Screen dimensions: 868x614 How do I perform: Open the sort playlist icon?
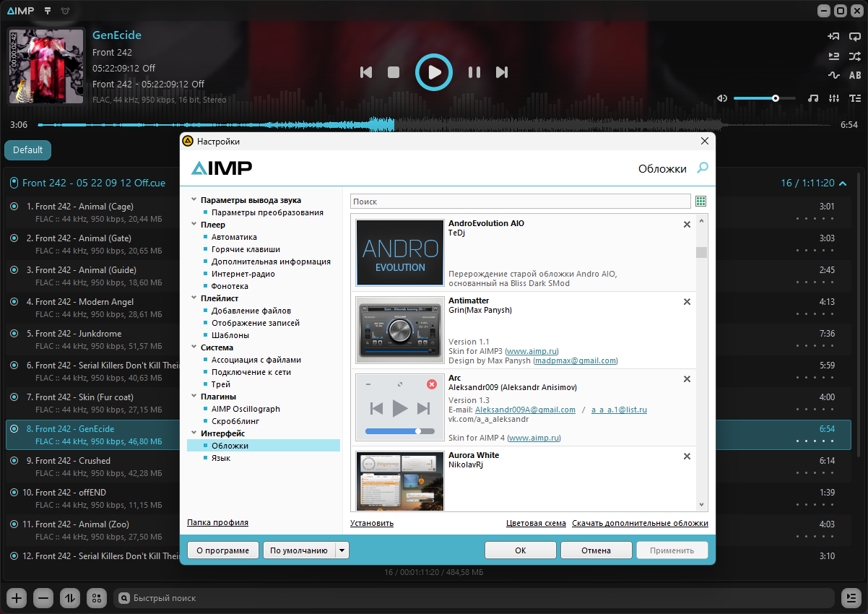click(x=69, y=598)
